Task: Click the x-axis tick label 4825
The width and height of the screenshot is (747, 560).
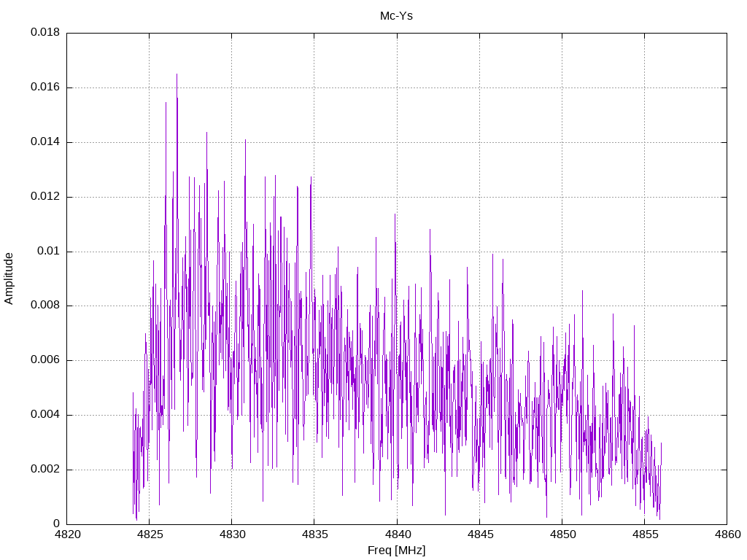Action: [150, 534]
